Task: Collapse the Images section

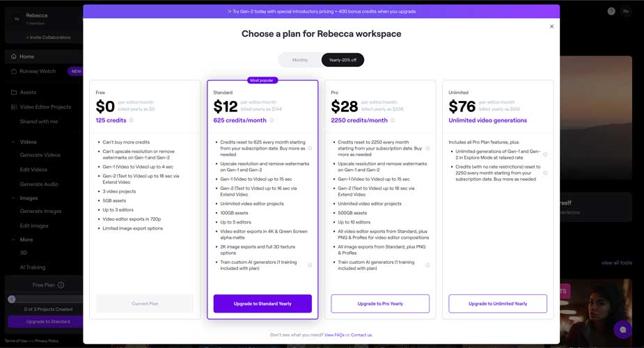Action: click(x=13, y=198)
